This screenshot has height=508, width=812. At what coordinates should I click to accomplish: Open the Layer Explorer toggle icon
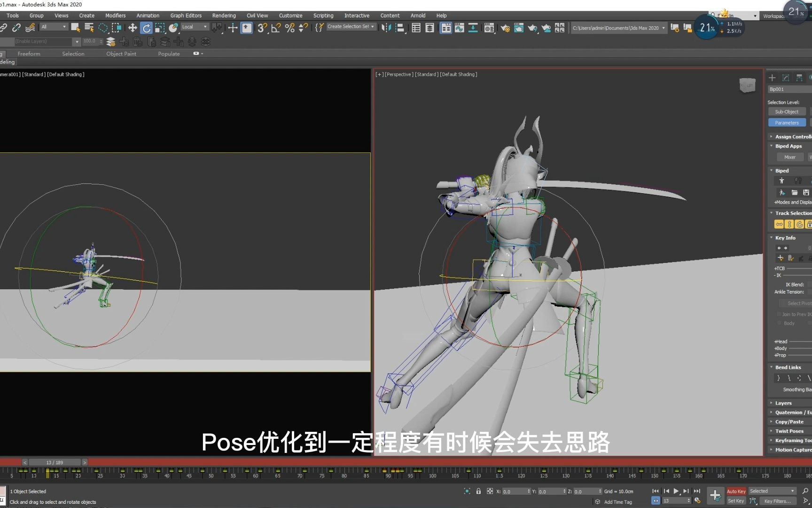point(429,28)
